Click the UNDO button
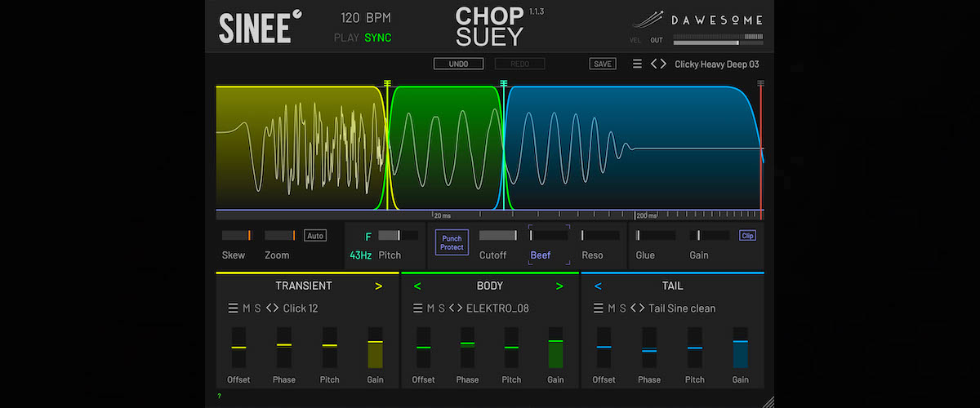This screenshot has height=408, width=980. click(459, 64)
